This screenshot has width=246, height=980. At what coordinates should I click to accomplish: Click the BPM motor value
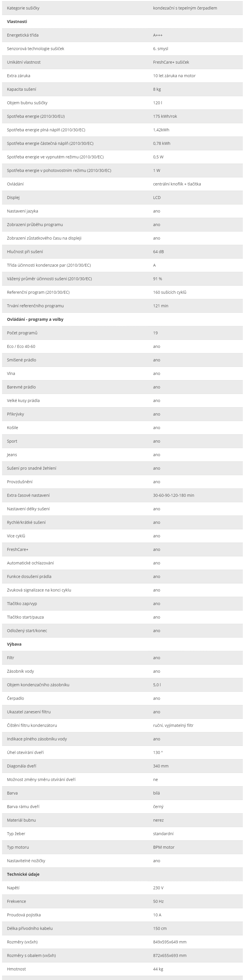(164, 847)
